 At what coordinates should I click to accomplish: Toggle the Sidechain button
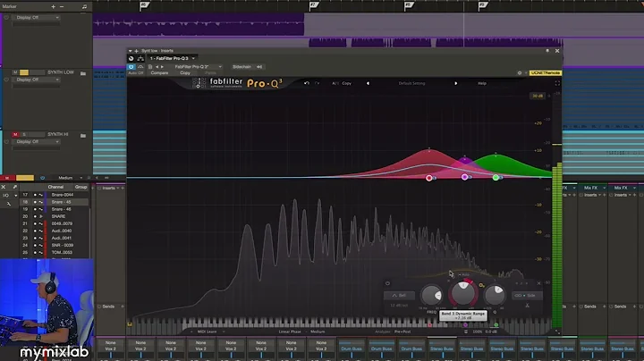pos(241,67)
